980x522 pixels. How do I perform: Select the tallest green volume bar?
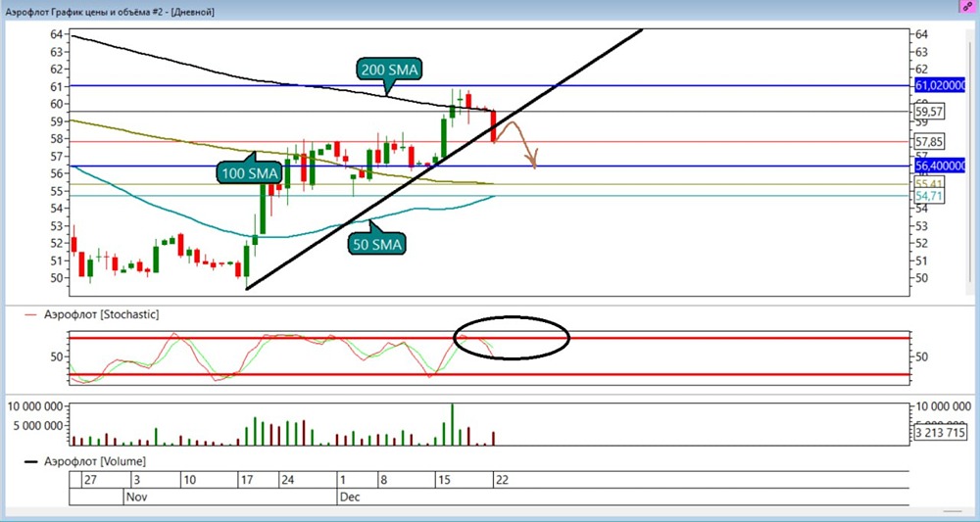pos(452,425)
